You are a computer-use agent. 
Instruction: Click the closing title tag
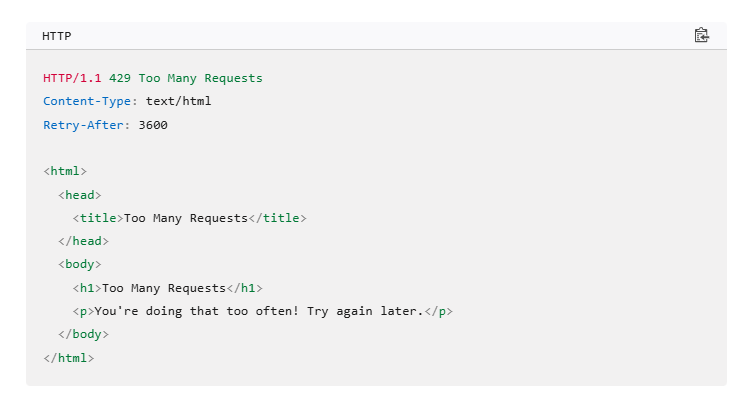277,218
